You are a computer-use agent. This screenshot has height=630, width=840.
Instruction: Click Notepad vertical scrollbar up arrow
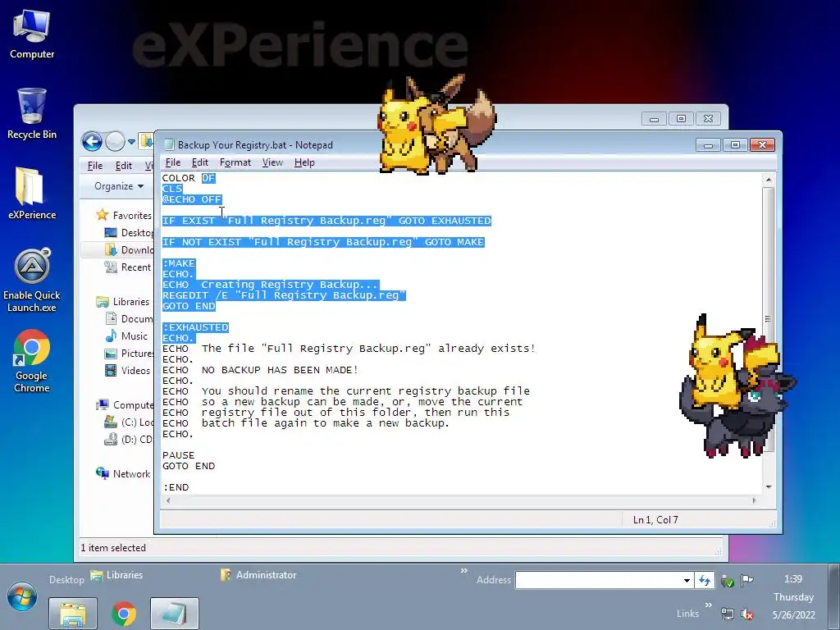(768, 180)
